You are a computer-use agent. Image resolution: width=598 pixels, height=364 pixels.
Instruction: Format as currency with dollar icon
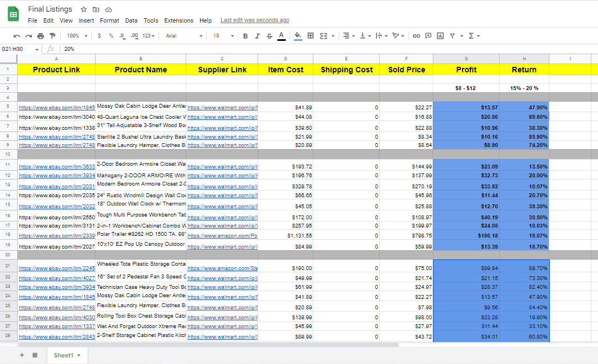pyautogui.click(x=99, y=36)
